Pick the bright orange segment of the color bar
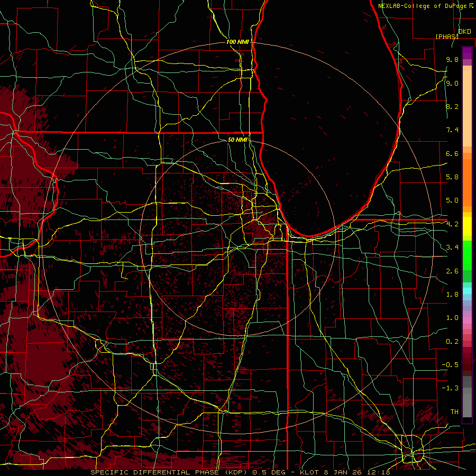Screen dimensions: 476x476 tap(467, 182)
